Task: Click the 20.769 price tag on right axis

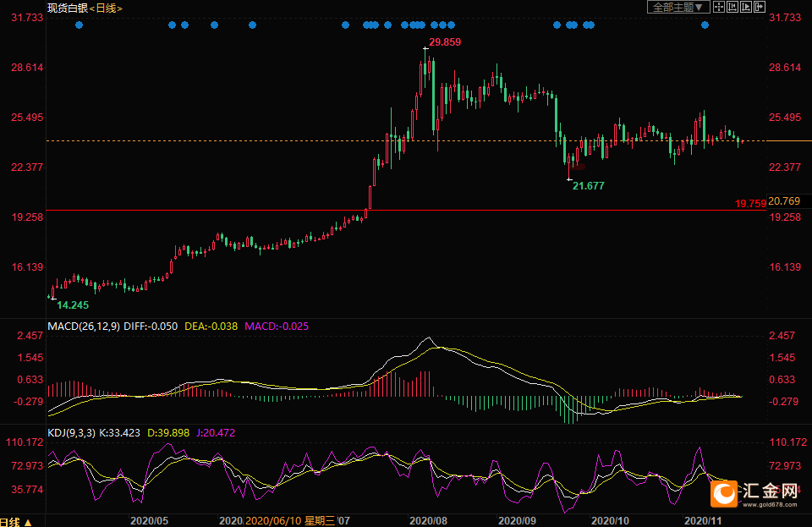Action: 784,200
